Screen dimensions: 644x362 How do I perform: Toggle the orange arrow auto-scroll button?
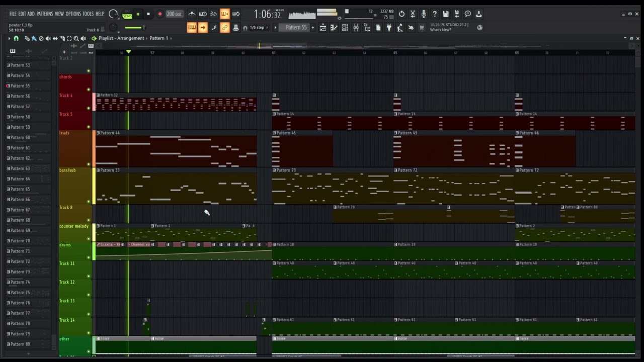(x=203, y=28)
